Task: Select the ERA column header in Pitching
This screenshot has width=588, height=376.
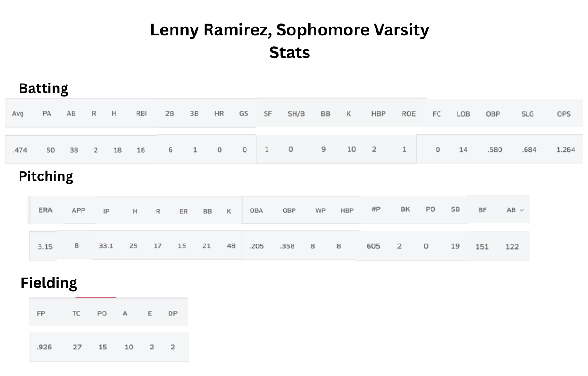Action: [45, 210]
